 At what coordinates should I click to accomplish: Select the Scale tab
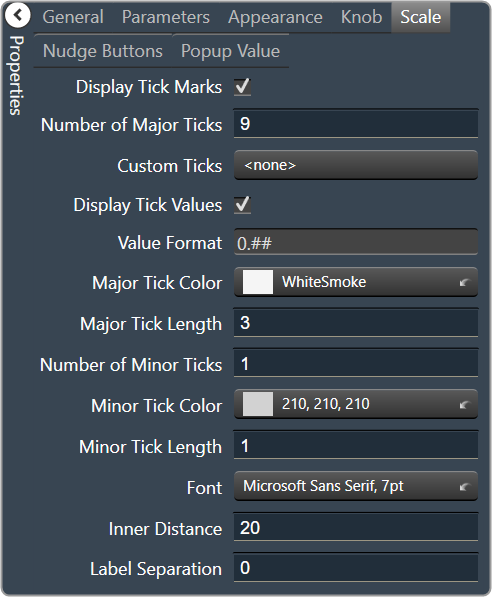coord(420,17)
